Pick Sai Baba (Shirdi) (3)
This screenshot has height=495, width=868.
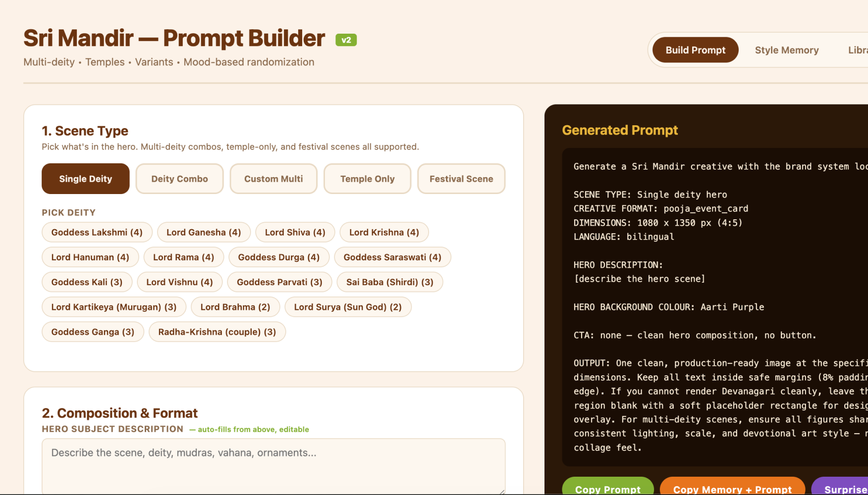click(x=390, y=282)
